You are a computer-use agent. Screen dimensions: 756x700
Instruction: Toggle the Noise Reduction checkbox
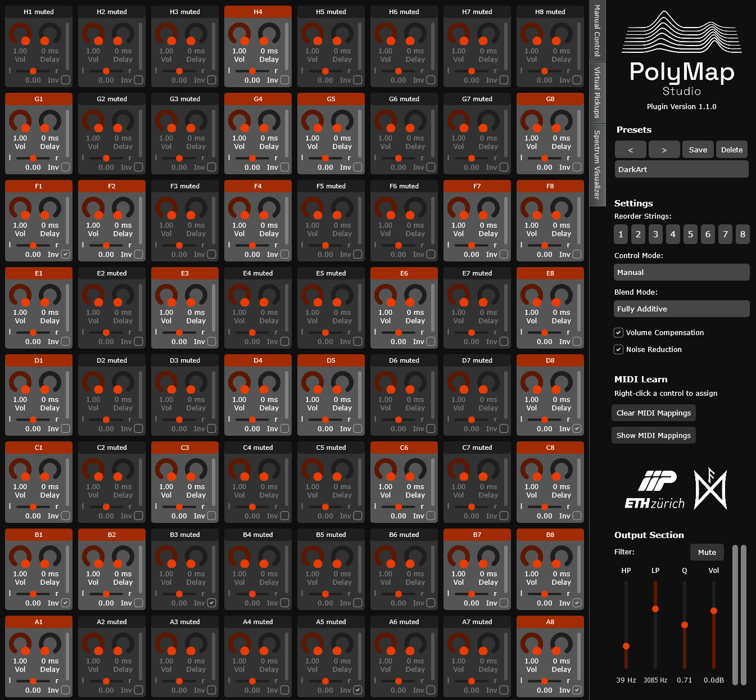(618, 350)
